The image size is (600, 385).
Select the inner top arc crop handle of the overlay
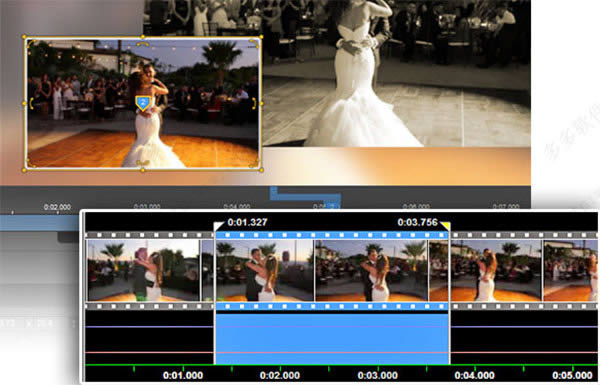(x=143, y=44)
